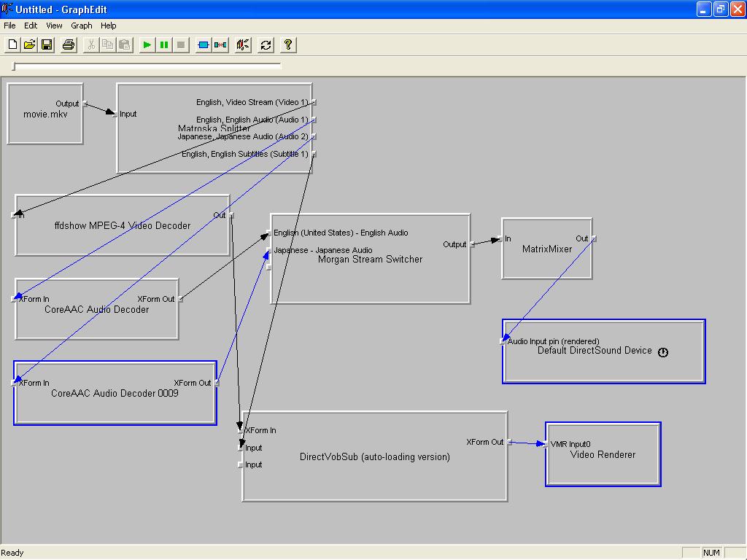Click the Input pin of Matroska Splitter
The height and width of the screenshot is (560, 747).
pyautogui.click(x=115, y=114)
